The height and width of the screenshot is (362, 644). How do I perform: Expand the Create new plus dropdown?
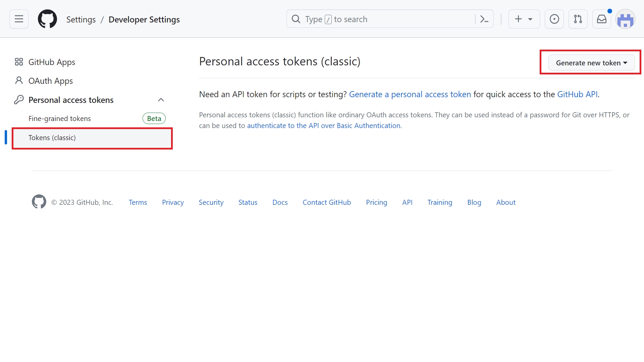(x=524, y=19)
